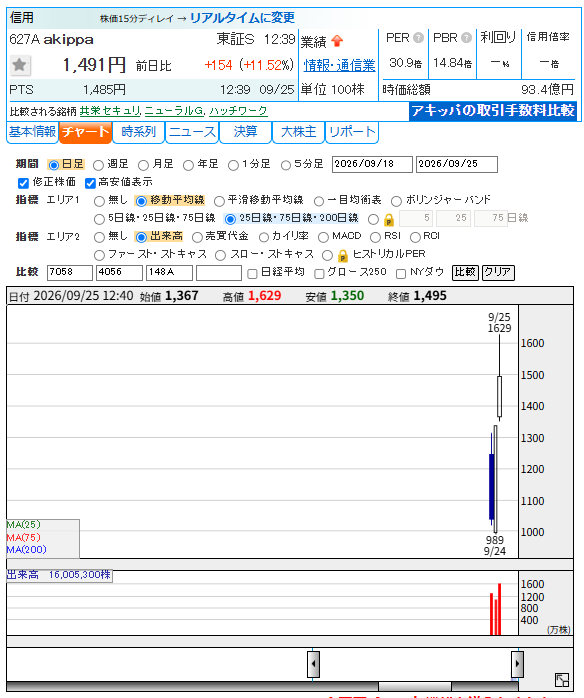The image size is (584, 698).
Task: Select カイリ率 indicator radio
Action: pyautogui.click(x=264, y=237)
